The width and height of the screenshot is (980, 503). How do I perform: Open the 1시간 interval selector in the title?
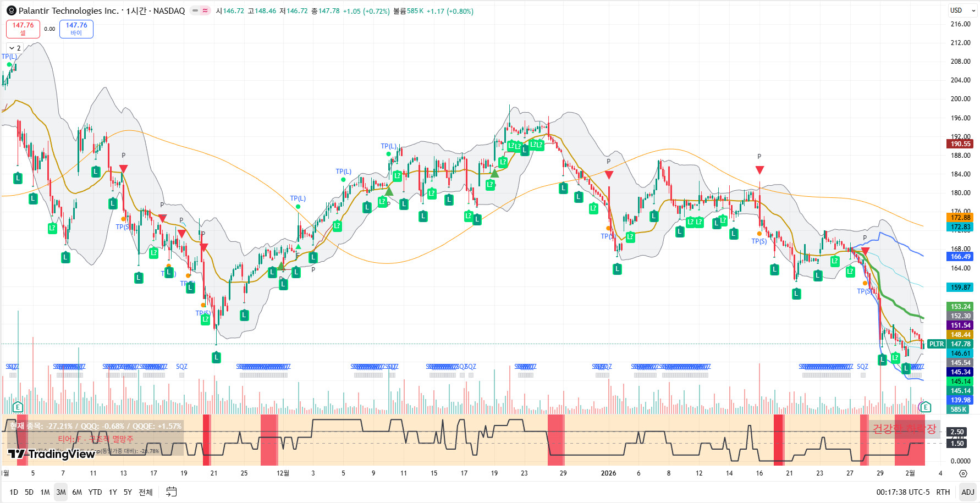136,11
